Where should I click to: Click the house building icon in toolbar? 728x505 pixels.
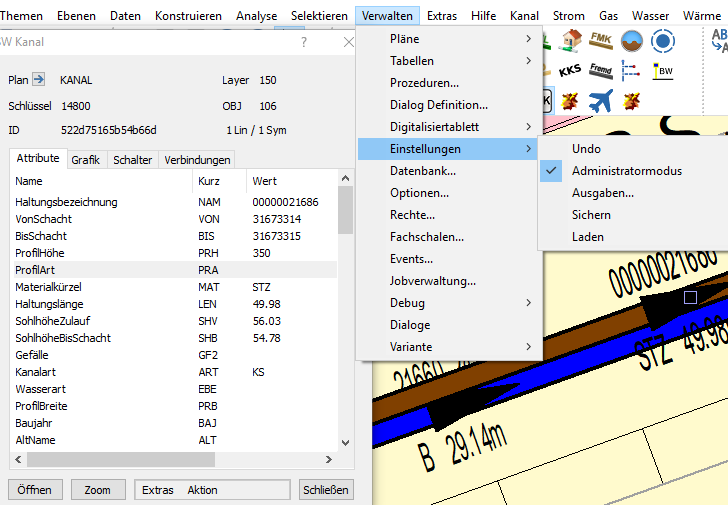(571, 40)
